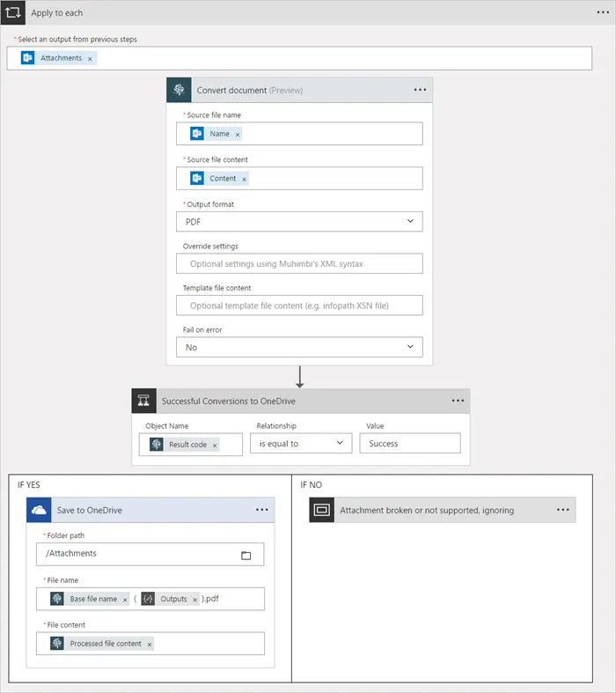Remove the Name token
Viewport: 616px width, 693px height.
tap(237, 135)
